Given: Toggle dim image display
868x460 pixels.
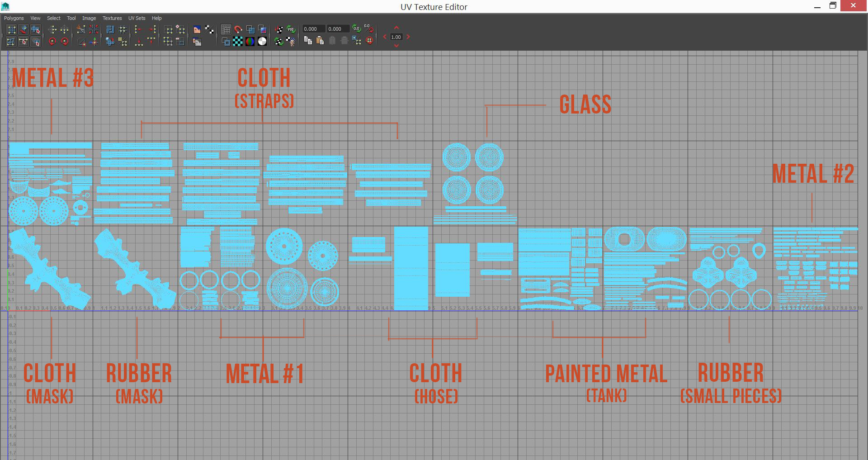Looking at the screenshot, I should 197,42.
